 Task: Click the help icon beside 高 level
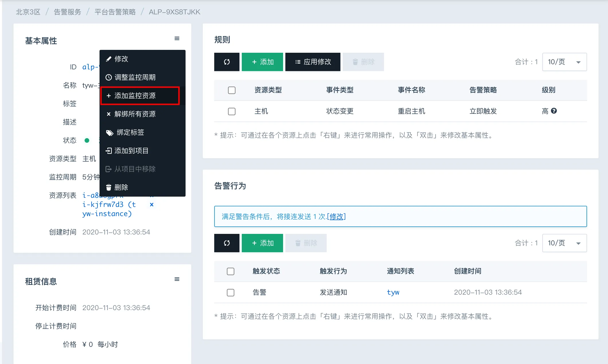click(554, 111)
